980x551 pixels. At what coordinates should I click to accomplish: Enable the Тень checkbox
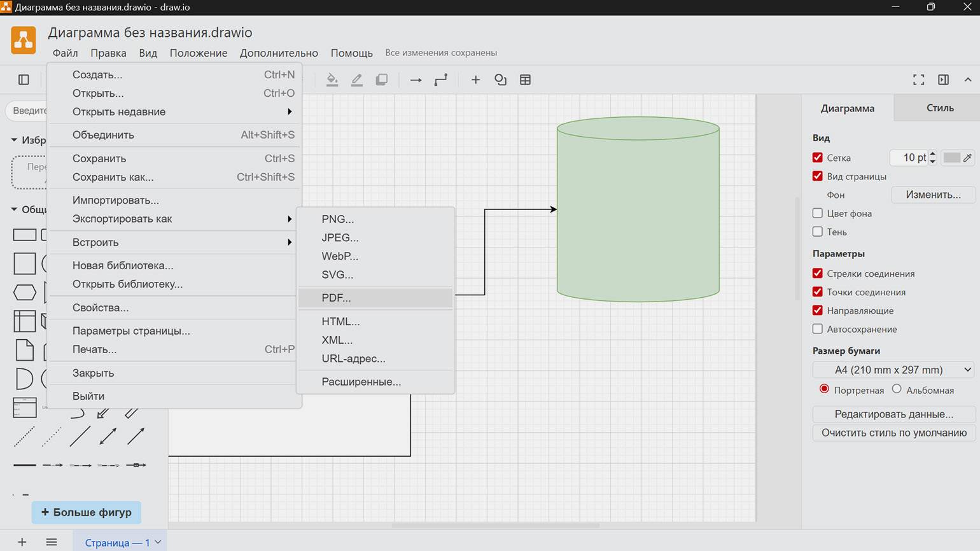tap(818, 232)
